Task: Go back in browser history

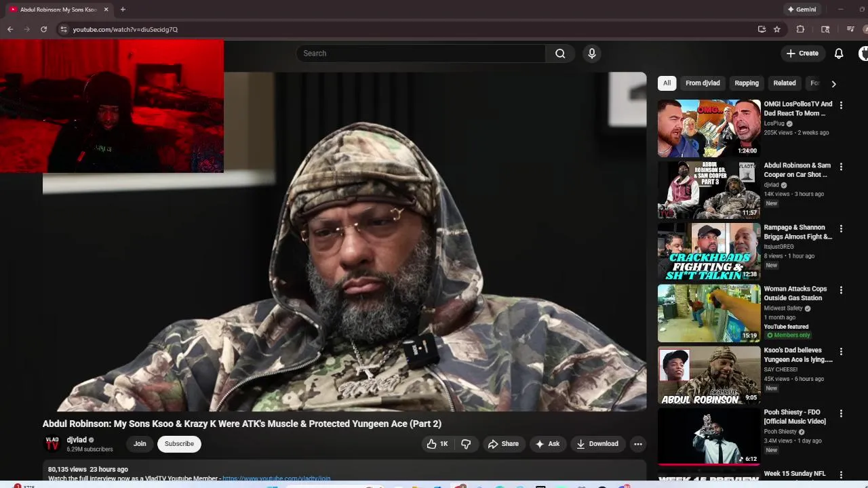Action: pyautogui.click(x=10, y=29)
